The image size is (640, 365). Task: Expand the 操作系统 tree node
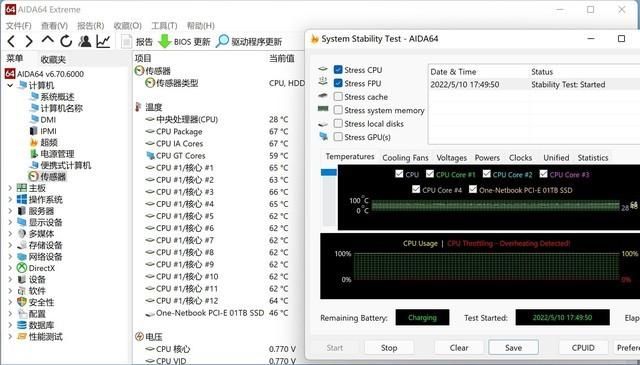click(10, 200)
